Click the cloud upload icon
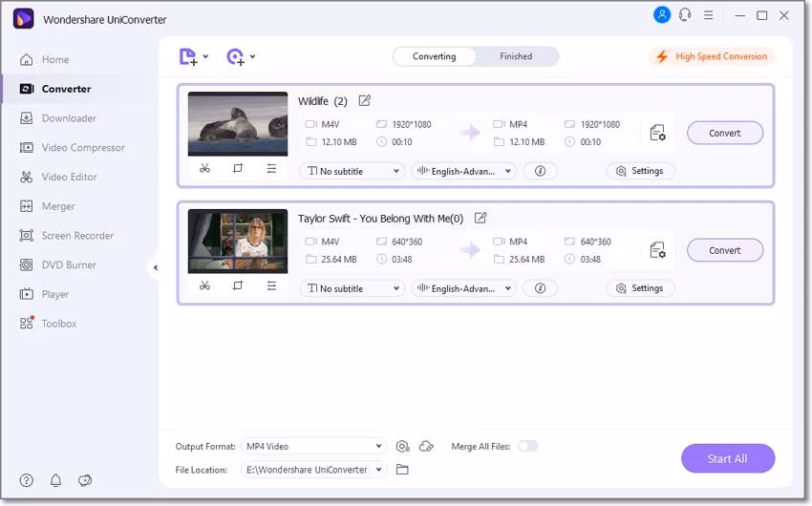The image size is (812, 506). pos(426,447)
